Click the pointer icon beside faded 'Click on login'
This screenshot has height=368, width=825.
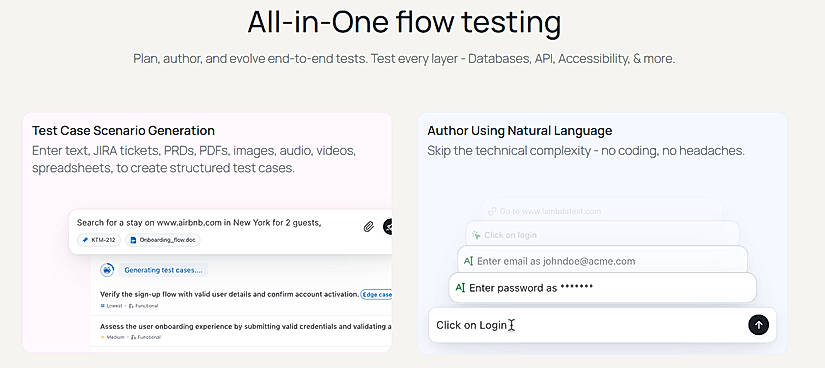coord(476,235)
